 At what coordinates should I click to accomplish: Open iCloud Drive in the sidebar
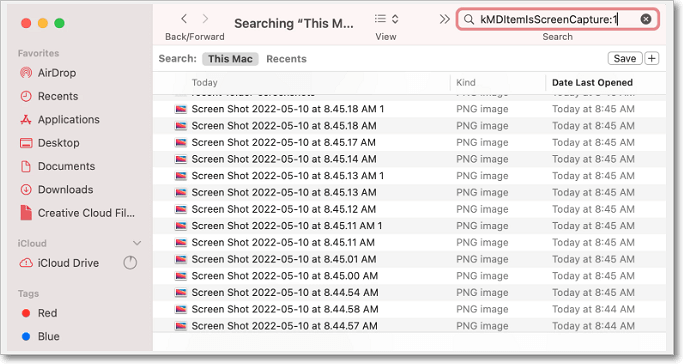coord(59,263)
